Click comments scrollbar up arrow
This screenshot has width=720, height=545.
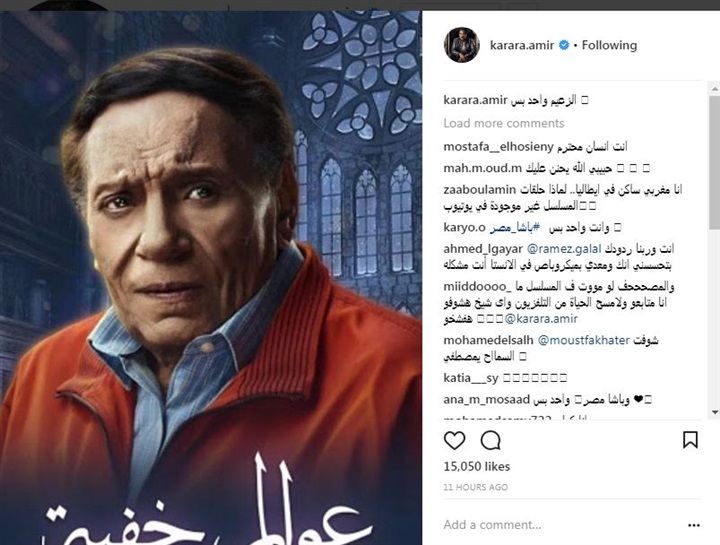tap(715, 89)
